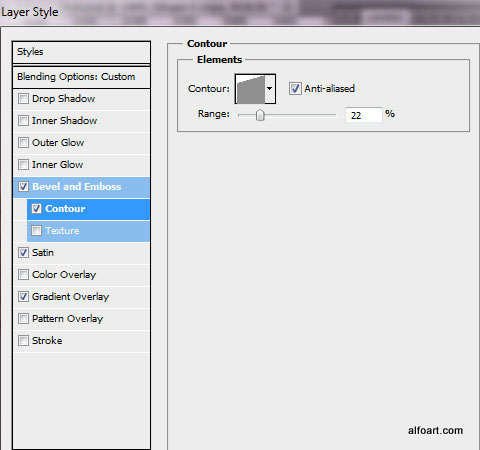Enable the Texture checkbox

coord(36,231)
